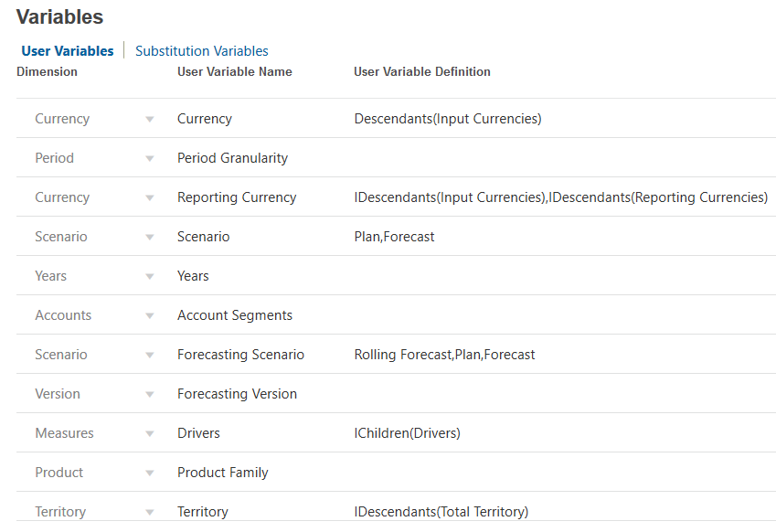Open the Scenario dropdown for the Scenario variable
Viewport: 776px width, 532px height.
[149, 236]
